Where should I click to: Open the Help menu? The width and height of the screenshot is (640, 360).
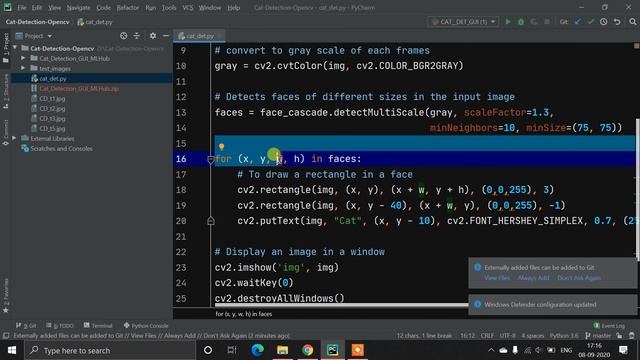(x=233, y=7)
